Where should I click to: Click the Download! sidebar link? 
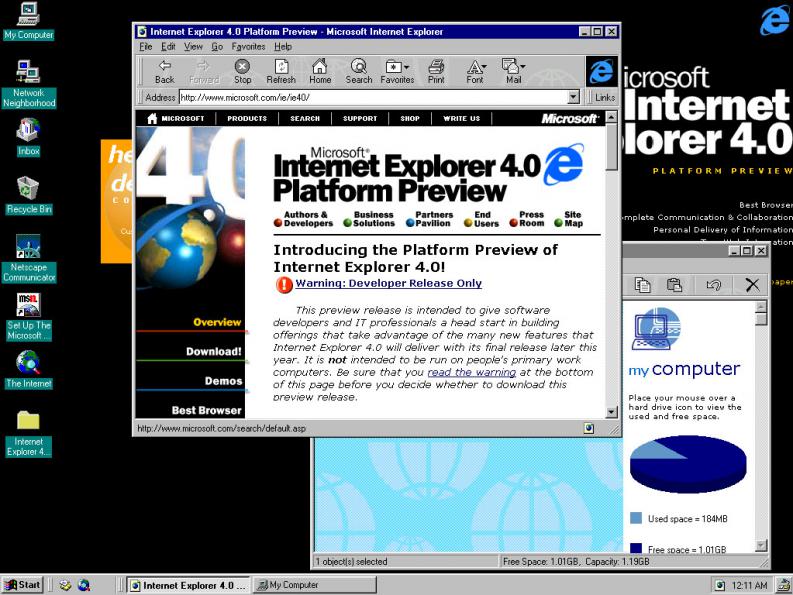click(213, 352)
